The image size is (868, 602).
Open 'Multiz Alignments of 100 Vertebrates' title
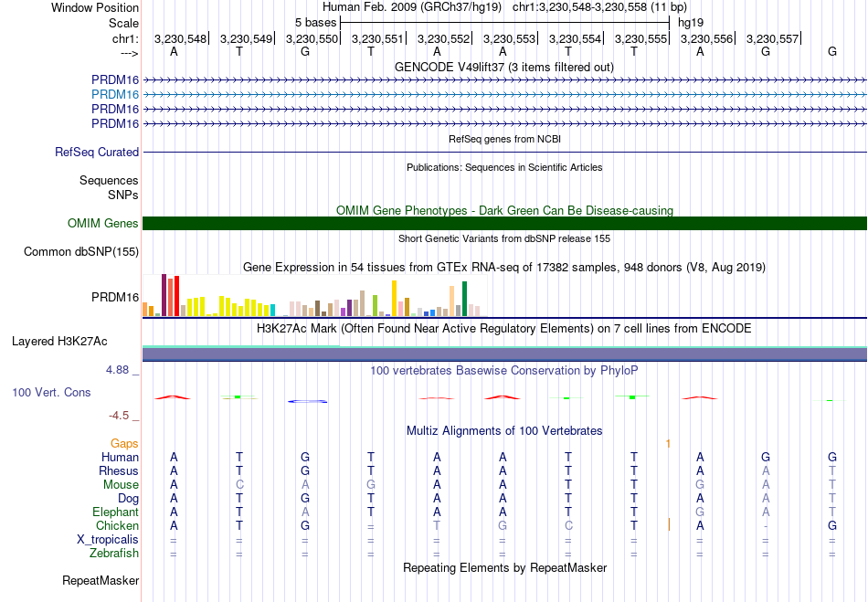504,430
